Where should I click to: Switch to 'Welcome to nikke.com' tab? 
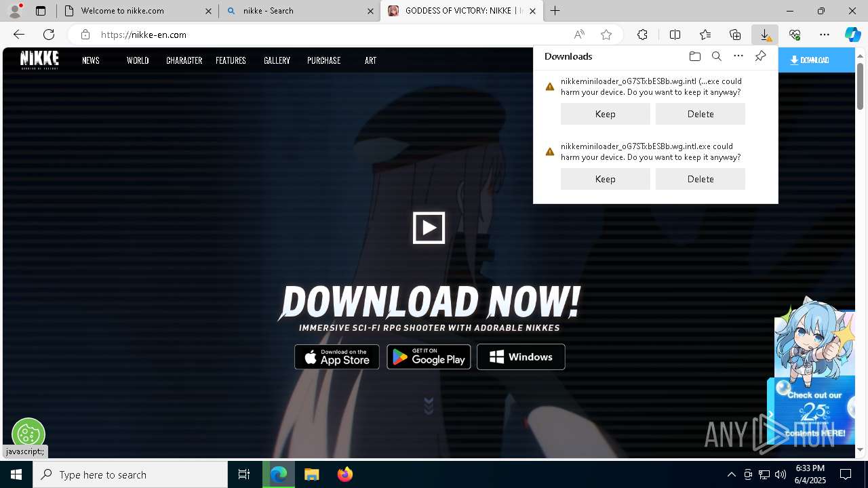138,11
